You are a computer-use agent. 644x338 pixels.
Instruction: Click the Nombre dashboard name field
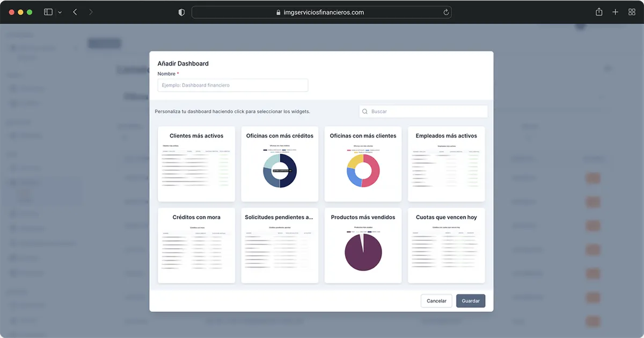(x=232, y=85)
